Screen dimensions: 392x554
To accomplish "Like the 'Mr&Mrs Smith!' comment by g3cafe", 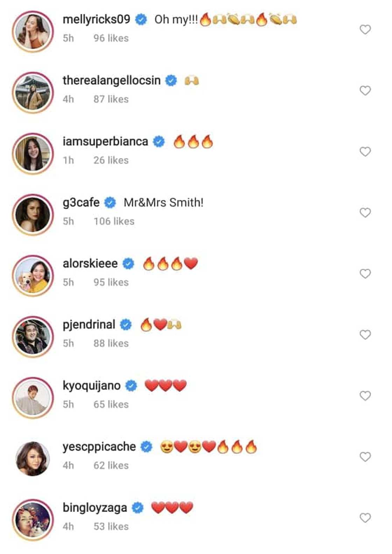I will 365,213.
